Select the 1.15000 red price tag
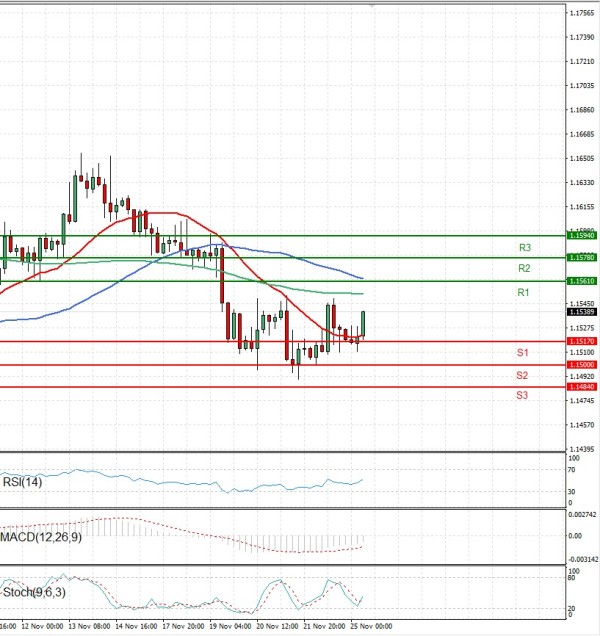The image size is (600, 636). pos(582,365)
